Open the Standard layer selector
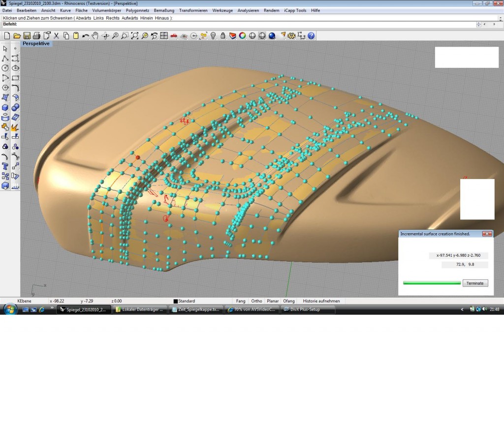Screen dimensions: 504x428 pos(186,301)
